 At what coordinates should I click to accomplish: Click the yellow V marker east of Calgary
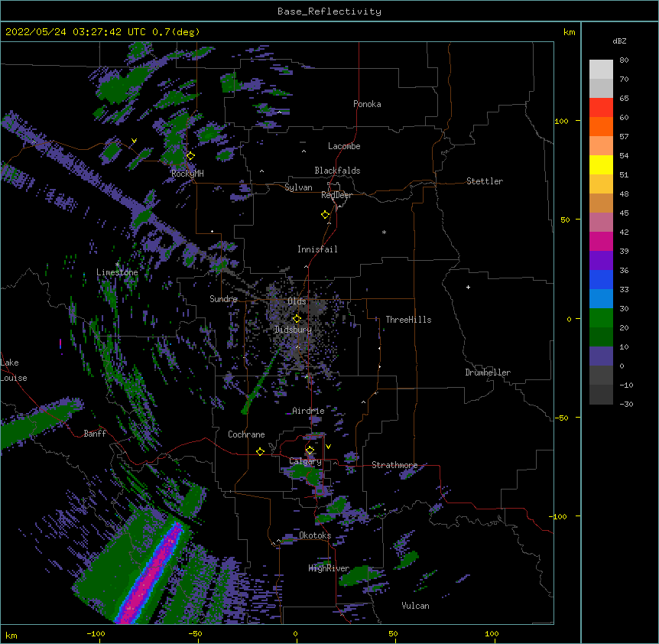point(328,447)
